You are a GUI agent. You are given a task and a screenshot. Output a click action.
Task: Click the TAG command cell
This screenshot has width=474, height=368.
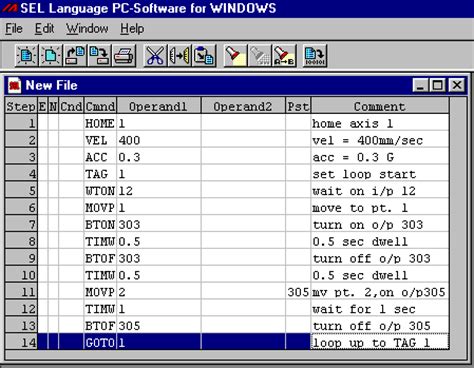(100, 174)
